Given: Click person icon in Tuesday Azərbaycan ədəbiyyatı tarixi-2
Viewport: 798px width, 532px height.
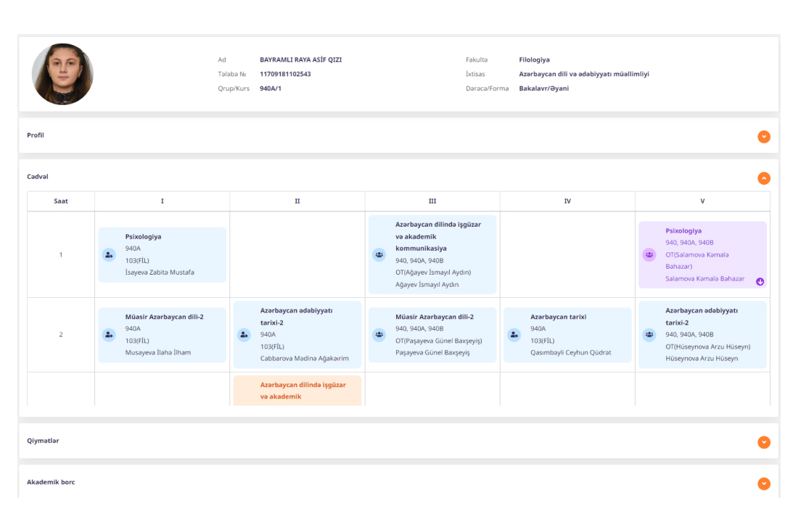Looking at the screenshot, I should pos(244,335).
